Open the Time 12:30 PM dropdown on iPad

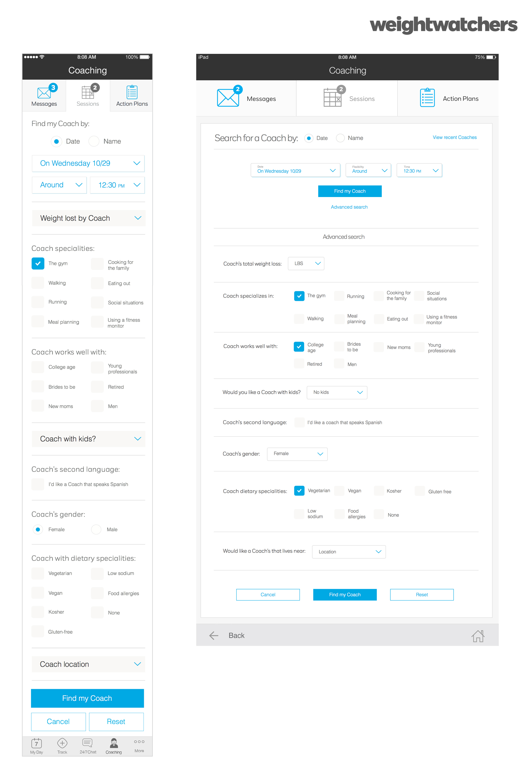point(419,170)
